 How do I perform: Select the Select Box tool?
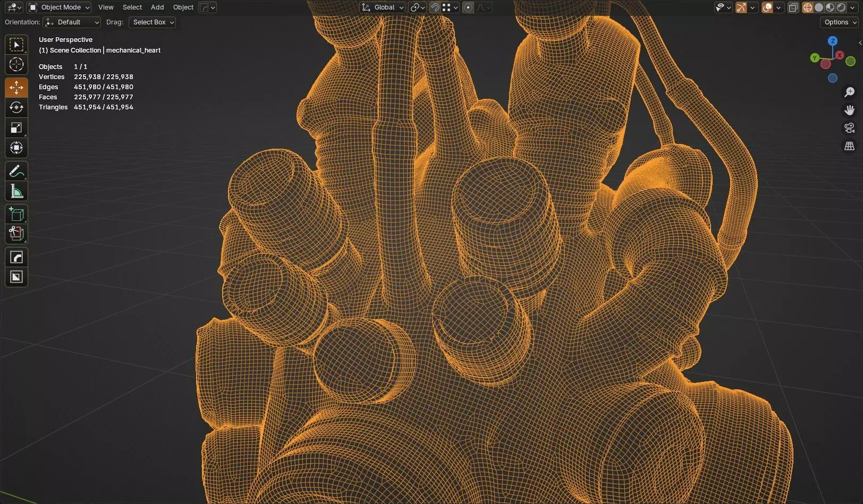[16, 45]
